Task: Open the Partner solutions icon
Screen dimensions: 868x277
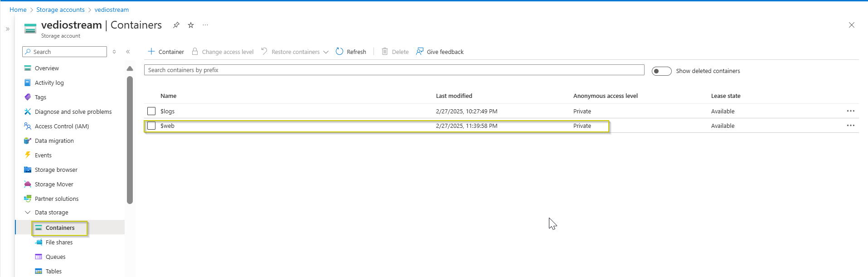Action: 28,199
